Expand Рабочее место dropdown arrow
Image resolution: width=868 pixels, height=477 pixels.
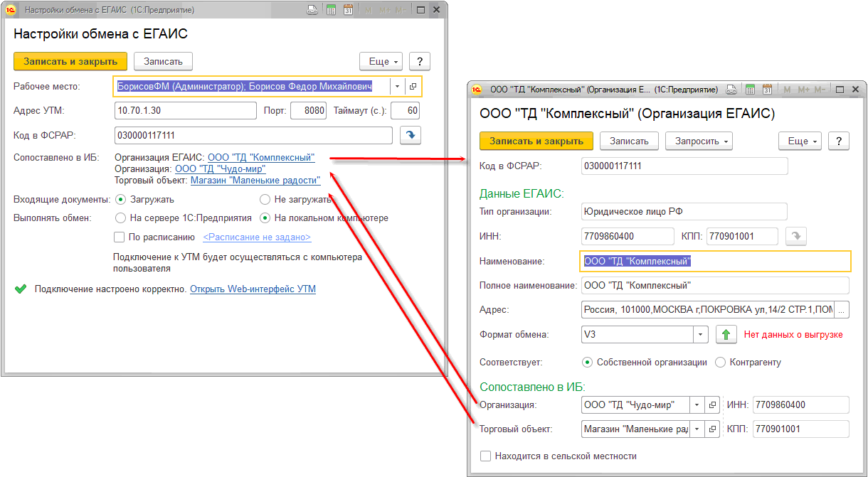pos(398,87)
